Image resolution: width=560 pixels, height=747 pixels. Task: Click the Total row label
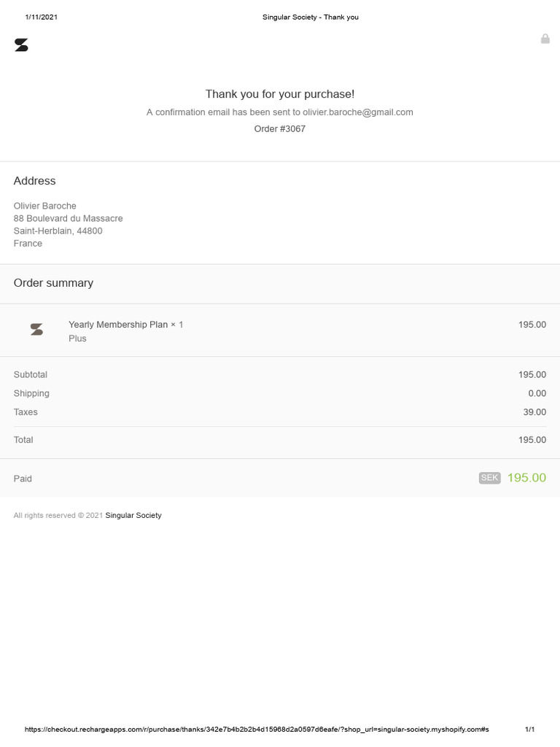pos(23,440)
